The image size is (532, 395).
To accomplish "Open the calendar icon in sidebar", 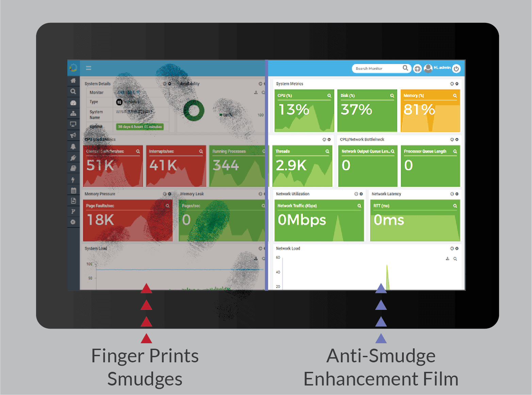I will click(x=73, y=190).
